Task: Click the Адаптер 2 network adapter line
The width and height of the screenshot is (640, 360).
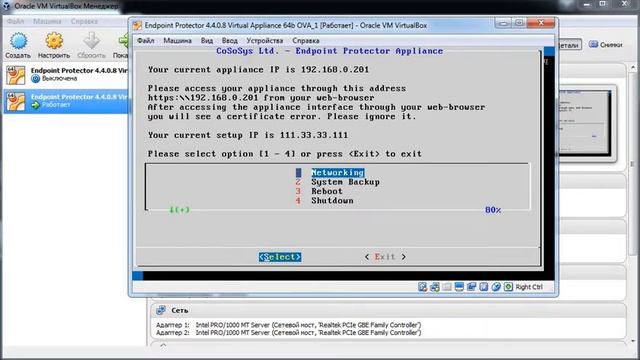Action: point(288,333)
